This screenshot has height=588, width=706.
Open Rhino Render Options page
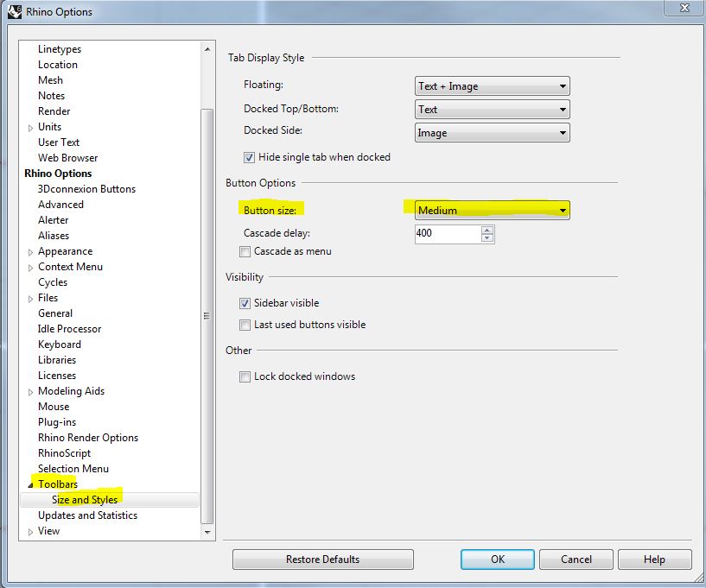coord(88,438)
